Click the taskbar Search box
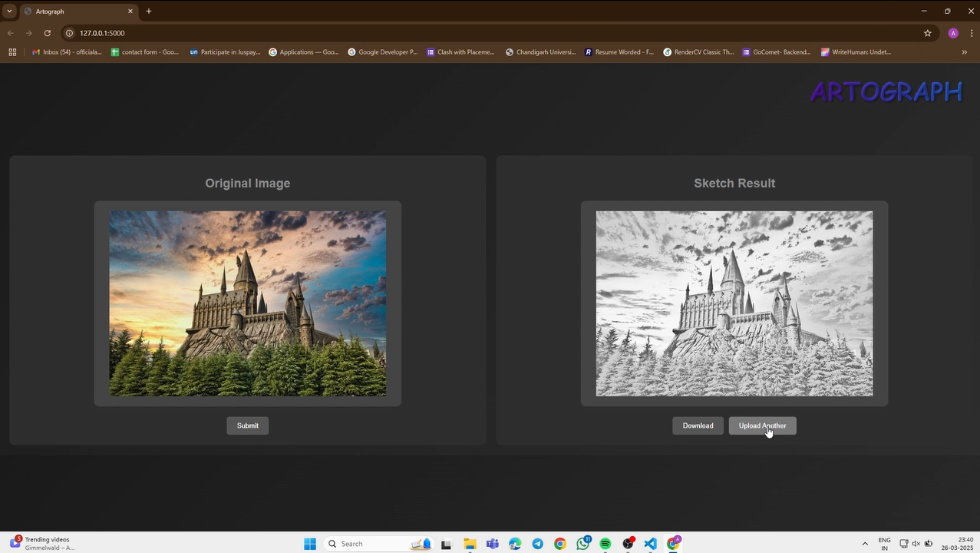 tap(380, 544)
